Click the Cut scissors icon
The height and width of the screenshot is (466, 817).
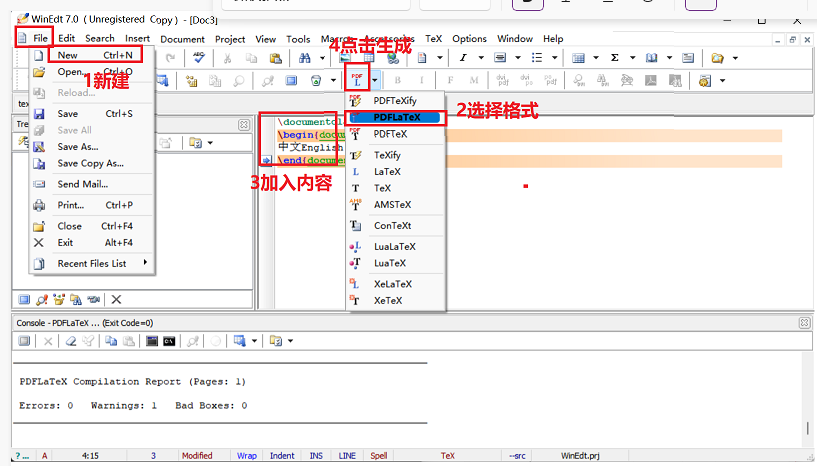[227, 58]
